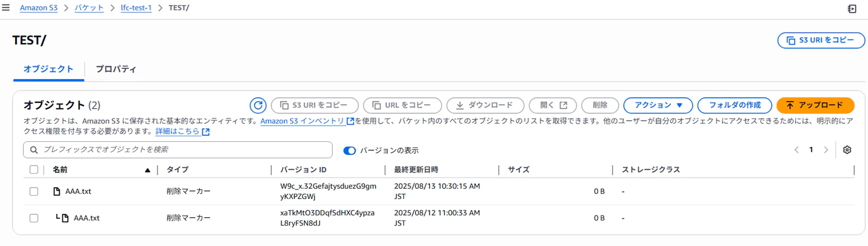Click the file icon of first AAA.txt
This screenshot has width=868, height=246.
[x=57, y=191]
